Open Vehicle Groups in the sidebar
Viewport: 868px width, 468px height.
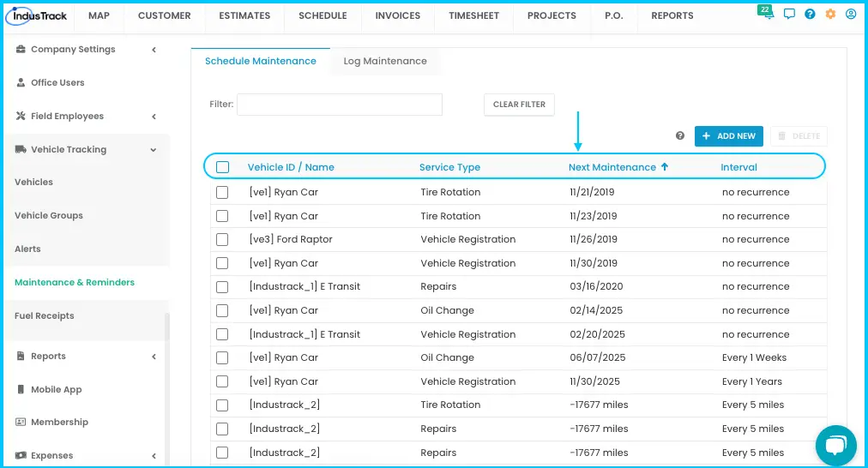coord(49,215)
